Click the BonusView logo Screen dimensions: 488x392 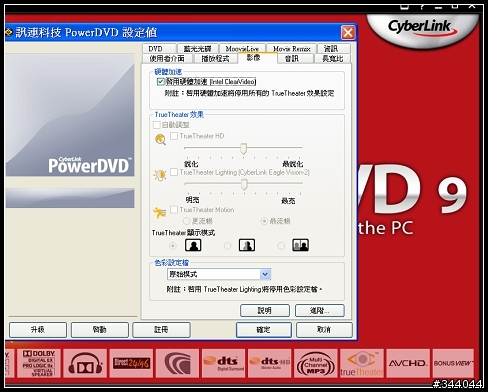tap(453, 363)
